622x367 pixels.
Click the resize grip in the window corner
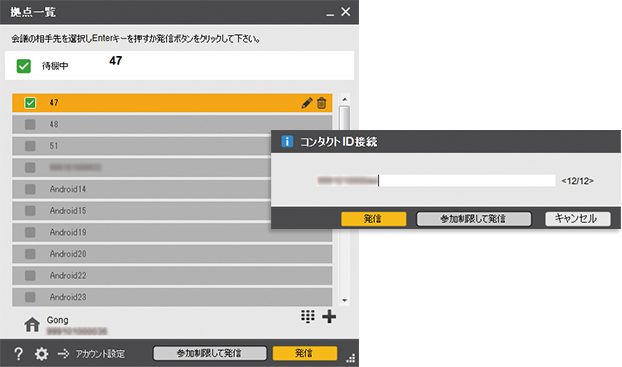351,358
